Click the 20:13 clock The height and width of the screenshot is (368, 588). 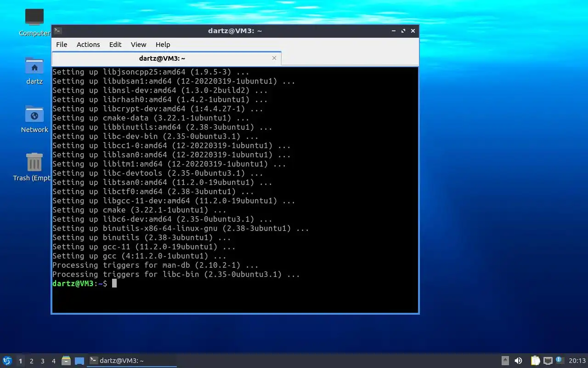[577, 361]
